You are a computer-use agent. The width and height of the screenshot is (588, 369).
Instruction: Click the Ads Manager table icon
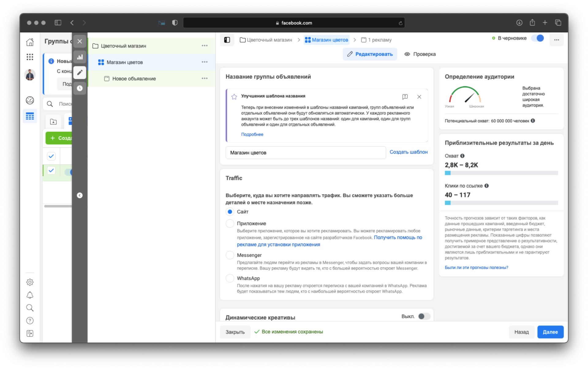pos(30,116)
